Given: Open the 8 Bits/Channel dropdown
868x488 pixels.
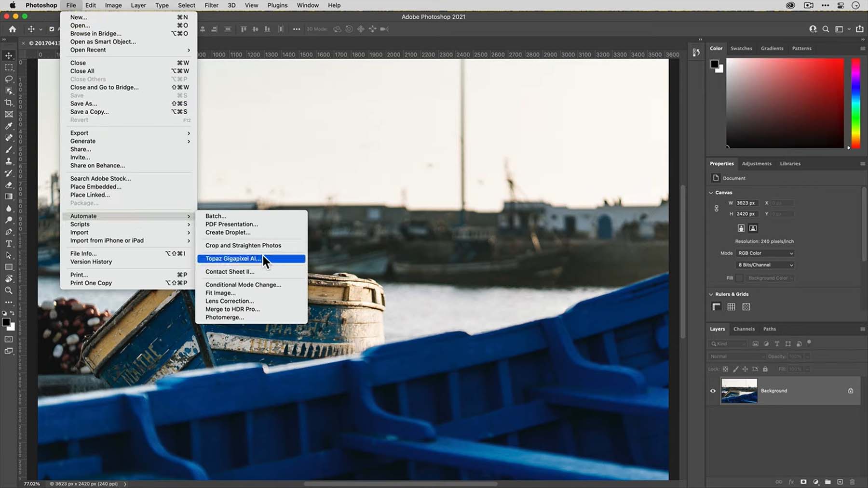Looking at the screenshot, I should point(765,265).
